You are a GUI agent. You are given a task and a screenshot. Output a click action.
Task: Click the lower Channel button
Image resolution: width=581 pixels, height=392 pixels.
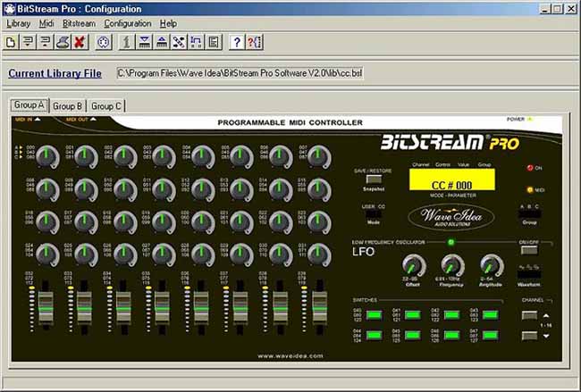click(529, 336)
